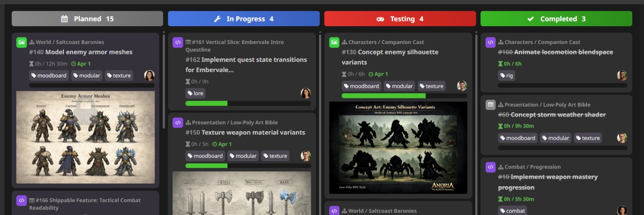Open task #160 Animate locomotion blendspace

pyautogui.click(x=556, y=52)
